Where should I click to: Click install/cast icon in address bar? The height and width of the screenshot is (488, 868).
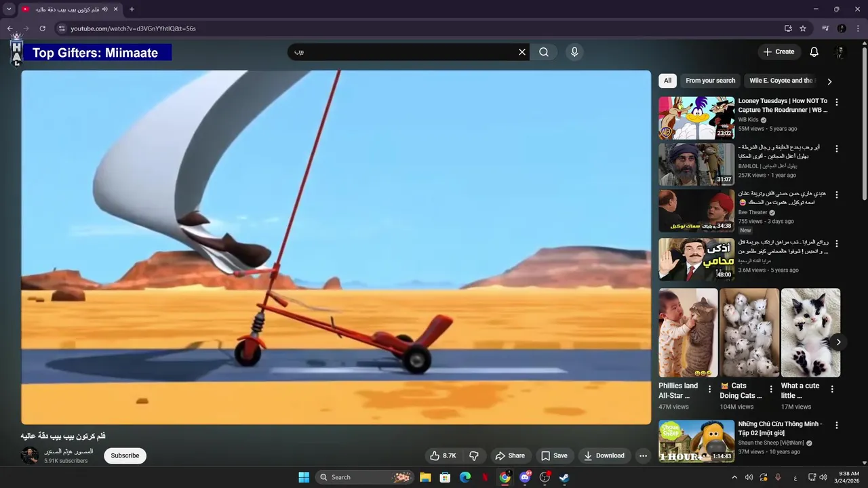788,28
